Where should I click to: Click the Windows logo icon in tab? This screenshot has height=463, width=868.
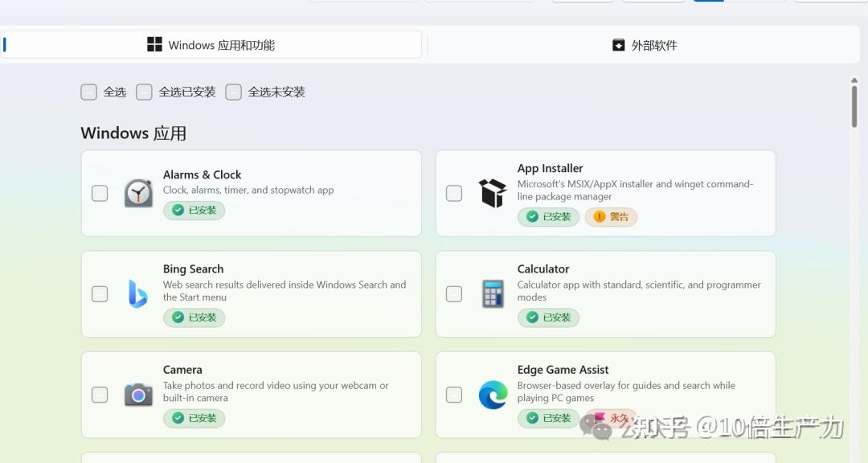point(154,44)
